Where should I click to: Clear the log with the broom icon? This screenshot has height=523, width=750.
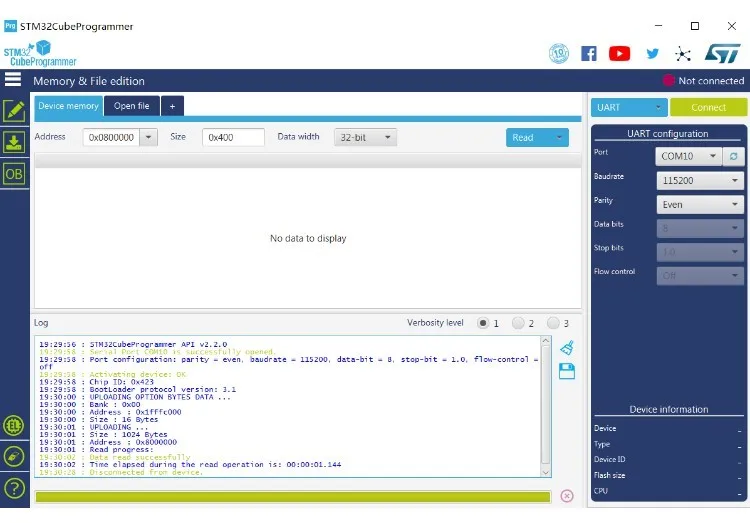click(567, 348)
